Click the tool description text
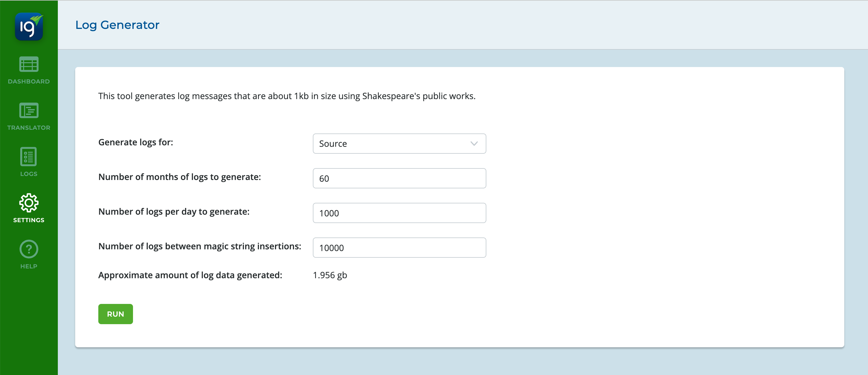The height and width of the screenshot is (375, 868). (287, 96)
